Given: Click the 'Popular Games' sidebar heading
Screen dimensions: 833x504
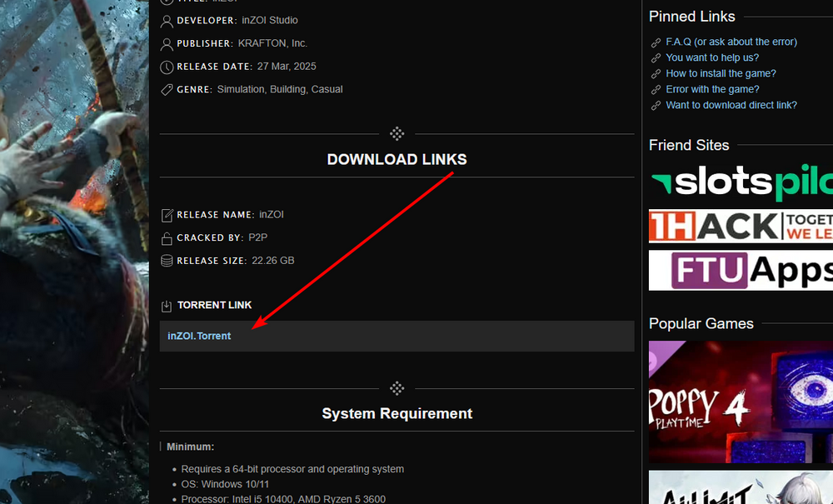Looking at the screenshot, I should click(x=701, y=323).
